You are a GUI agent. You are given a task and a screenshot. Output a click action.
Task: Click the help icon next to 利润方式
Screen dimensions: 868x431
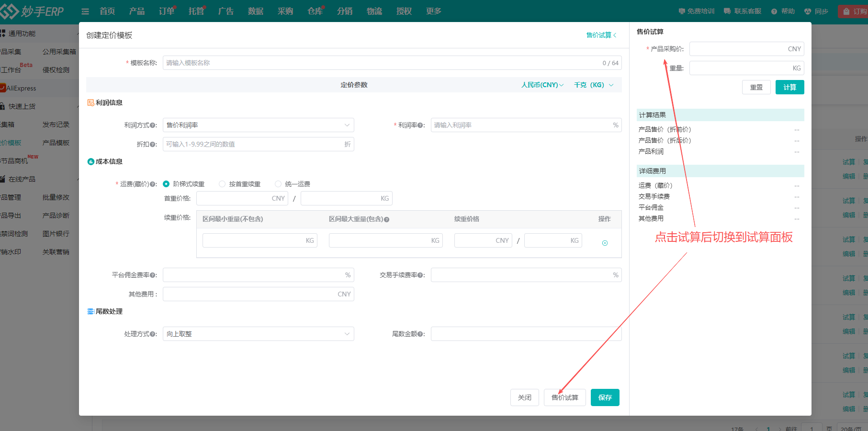pyautogui.click(x=153, y=125)
